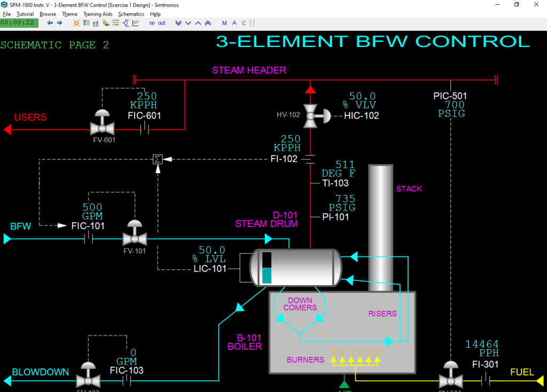
Task: Click the B-101 BOILER label
Action: 245,342
